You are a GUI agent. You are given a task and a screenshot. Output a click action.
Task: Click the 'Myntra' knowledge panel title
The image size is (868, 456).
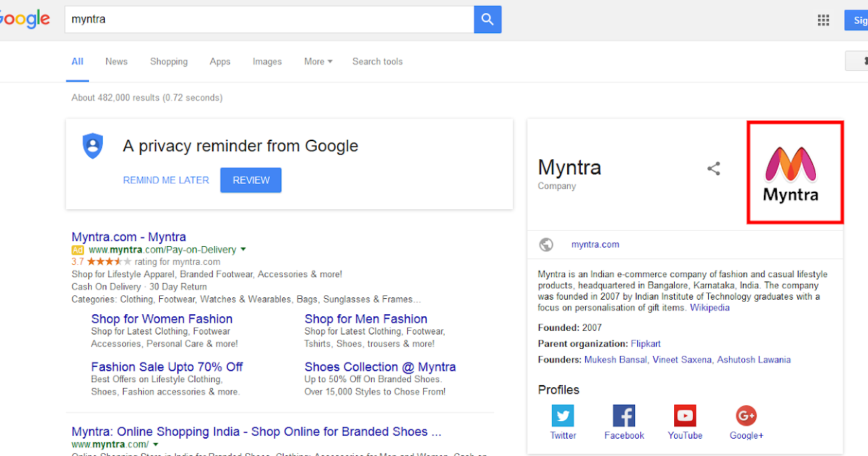(569, 168)
